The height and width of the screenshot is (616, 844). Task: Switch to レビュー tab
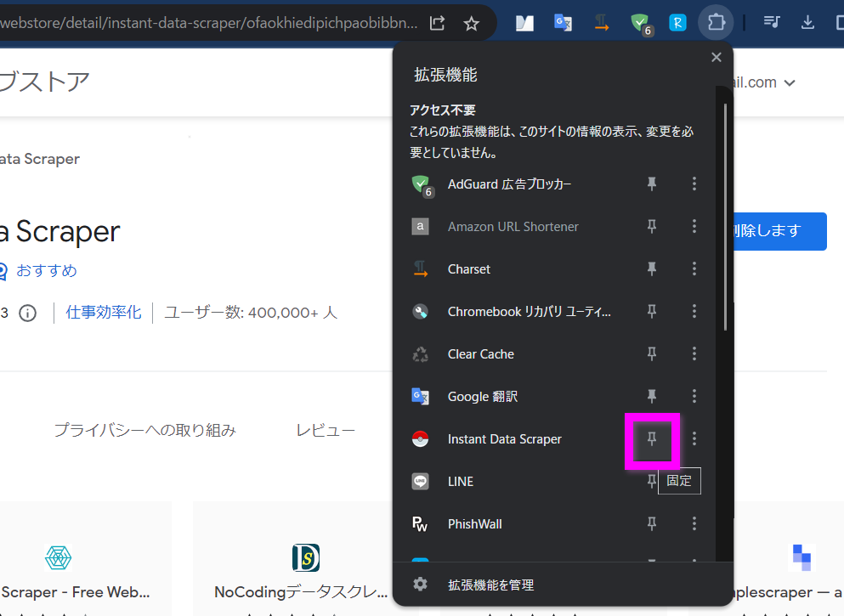pyautogui.click(x=326, y=430)
